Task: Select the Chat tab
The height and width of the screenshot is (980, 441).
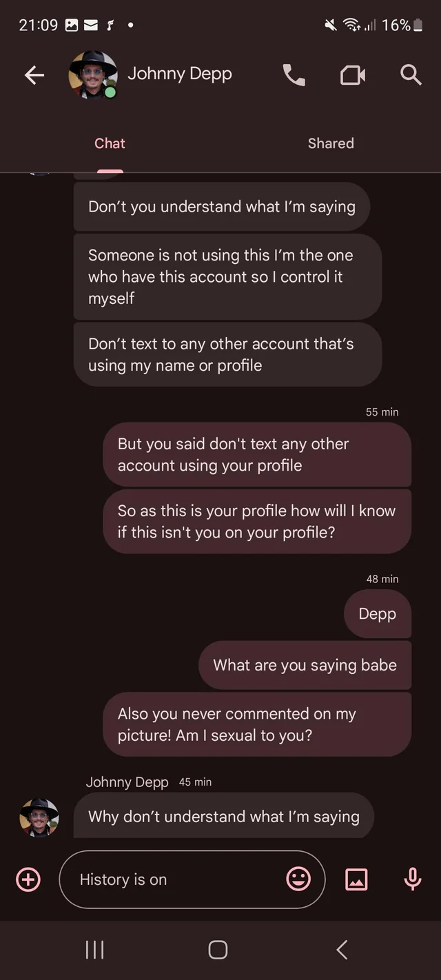Action: 110,143
